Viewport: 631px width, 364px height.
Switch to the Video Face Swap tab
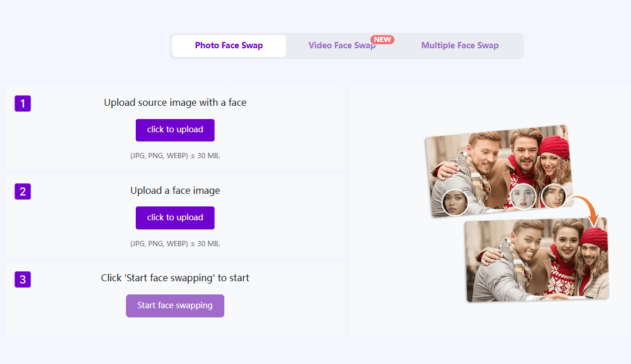point(342,46)
